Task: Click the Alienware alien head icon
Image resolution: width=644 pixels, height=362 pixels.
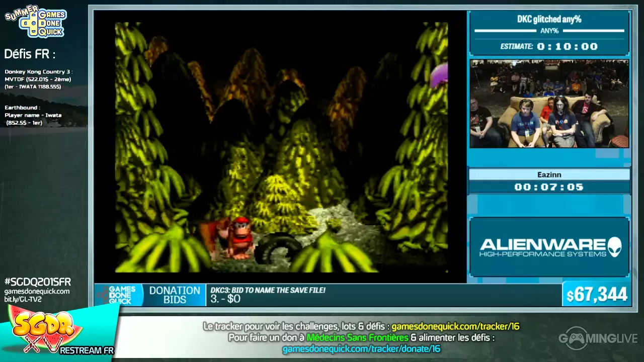Action: (614, 247)
